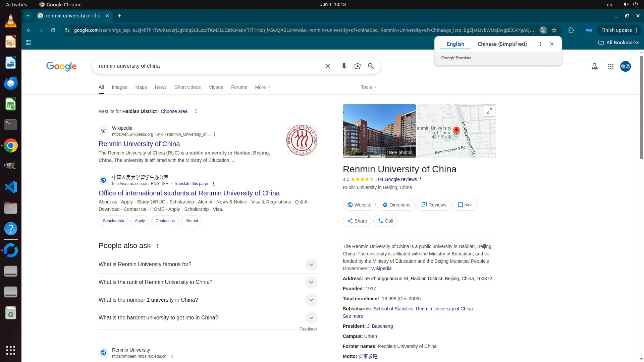Bookmark this page with star icon
Viewport: 644px width, 362px height.
554,30
